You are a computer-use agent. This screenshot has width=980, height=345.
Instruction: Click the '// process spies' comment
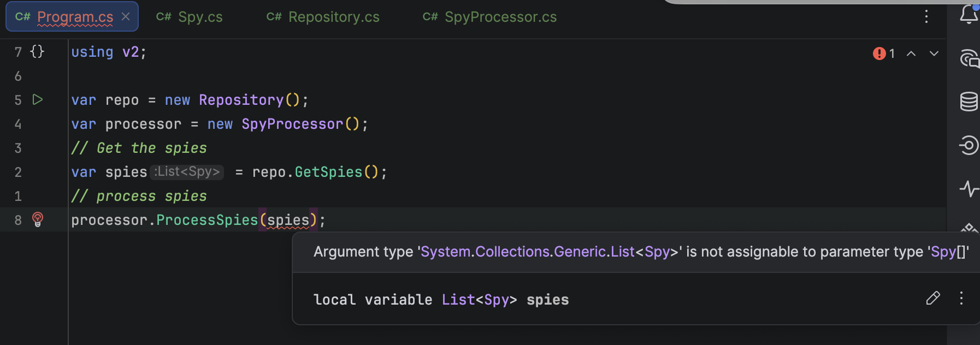tap(139, 196)
